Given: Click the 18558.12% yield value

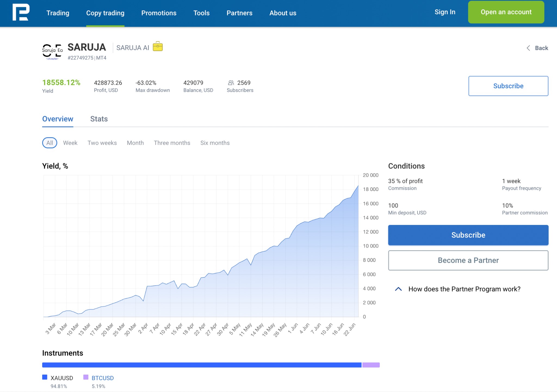Looking at the screenshot, I should click(x=61, y=83).
